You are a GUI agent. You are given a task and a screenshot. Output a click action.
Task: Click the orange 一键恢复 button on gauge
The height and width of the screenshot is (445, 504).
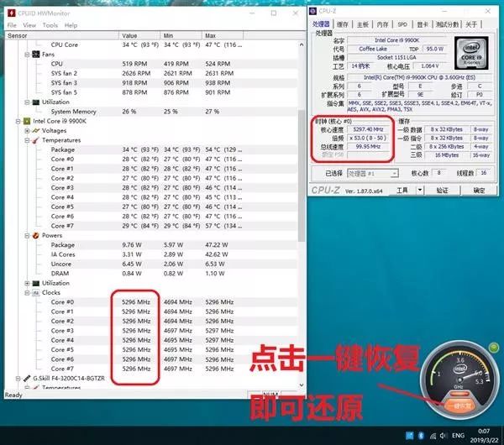[459, 406]
